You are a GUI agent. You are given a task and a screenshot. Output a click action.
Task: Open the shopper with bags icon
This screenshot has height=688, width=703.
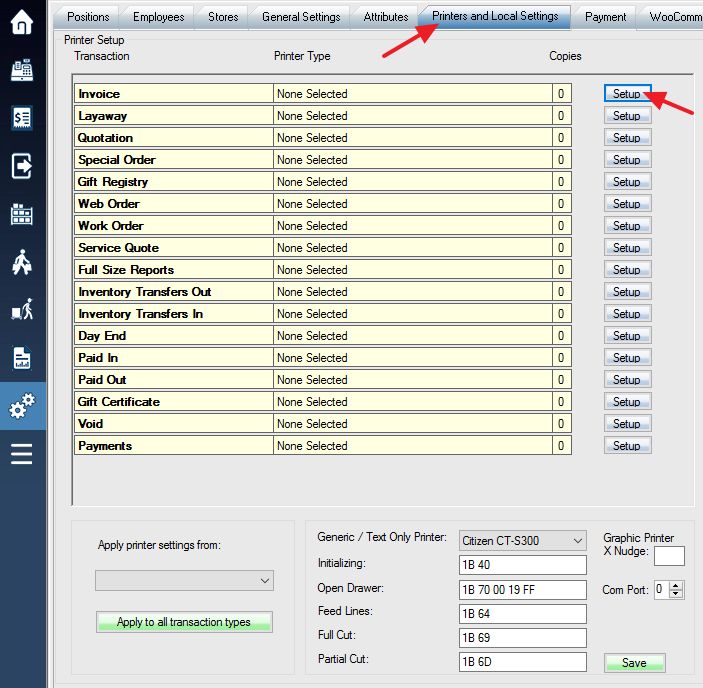point(22,262)
